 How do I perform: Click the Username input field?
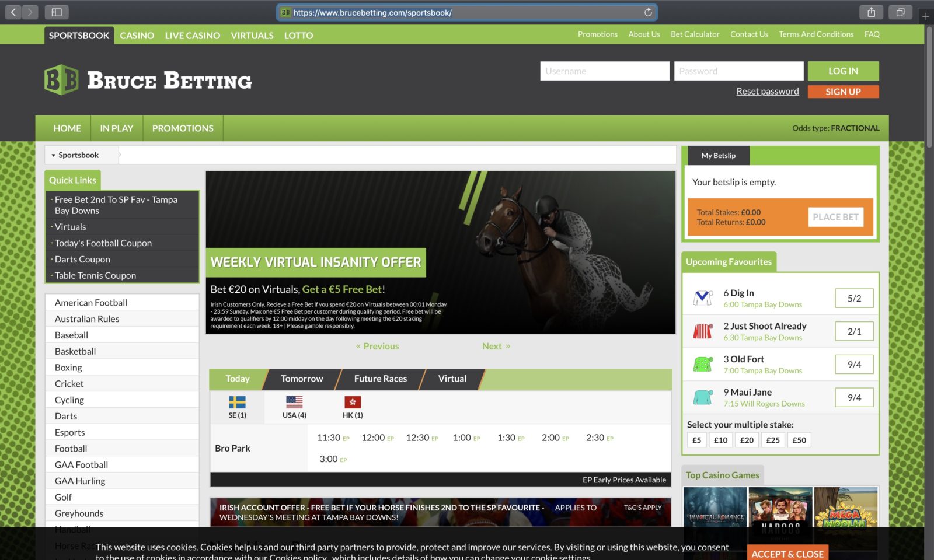(604, 71)
